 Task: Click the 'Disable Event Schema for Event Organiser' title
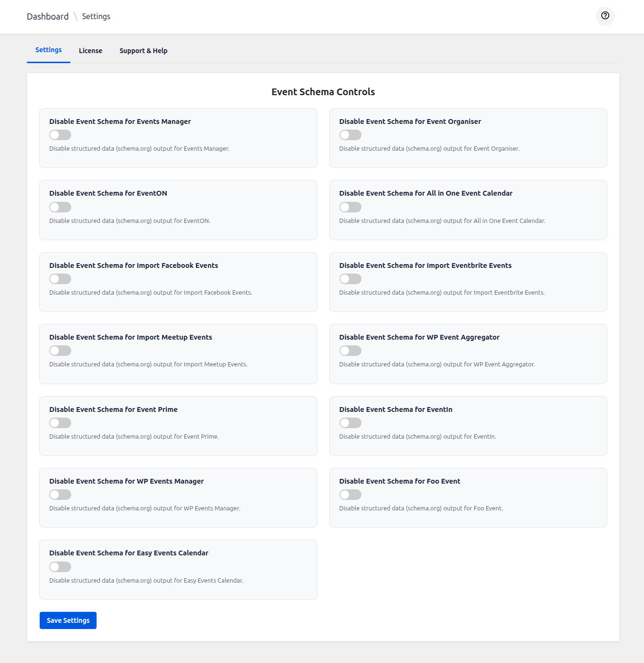tap(410, 122)
